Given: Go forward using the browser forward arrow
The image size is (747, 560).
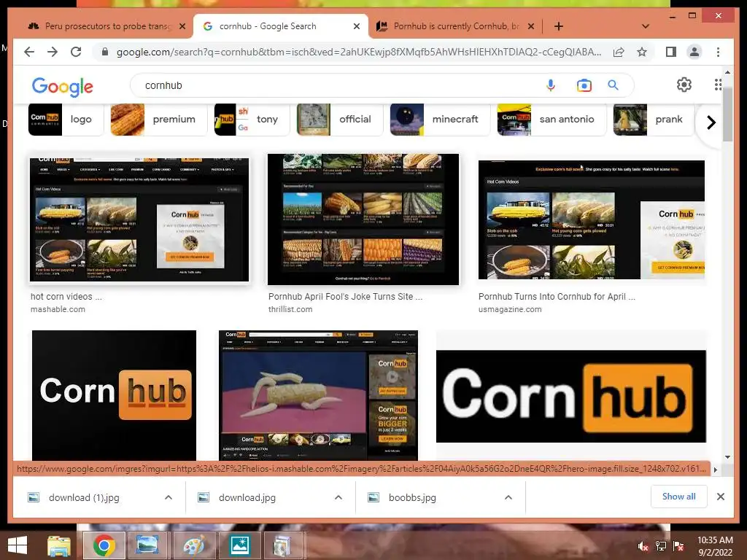Looking at the screenshot, I should tap(53, 52).
